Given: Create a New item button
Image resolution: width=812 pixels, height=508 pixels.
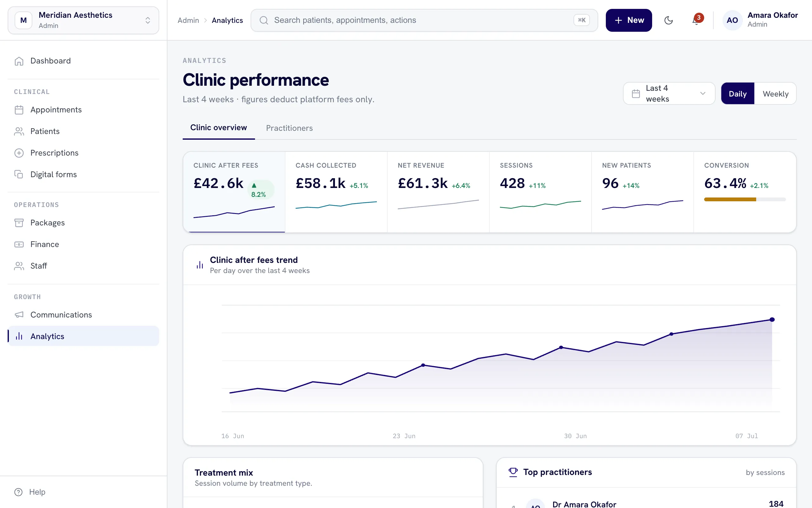Looking at the screenshot, I should coord(629,20).
